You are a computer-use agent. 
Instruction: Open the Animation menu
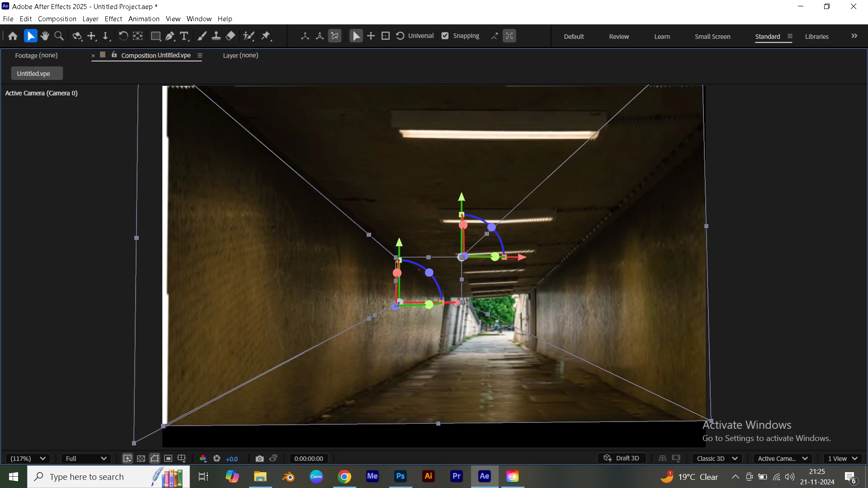[x=144, y=19]
